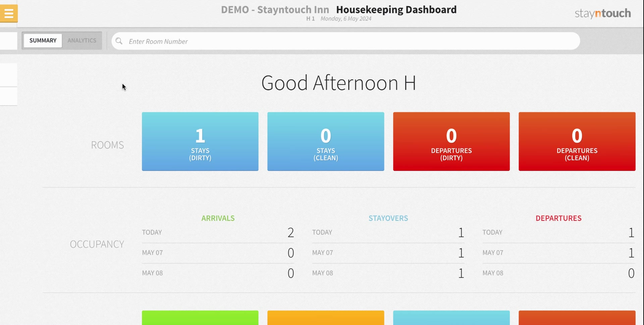644x325 pixels.
Task: Select Departures May 07 row
Action: (x=558, y=253)
